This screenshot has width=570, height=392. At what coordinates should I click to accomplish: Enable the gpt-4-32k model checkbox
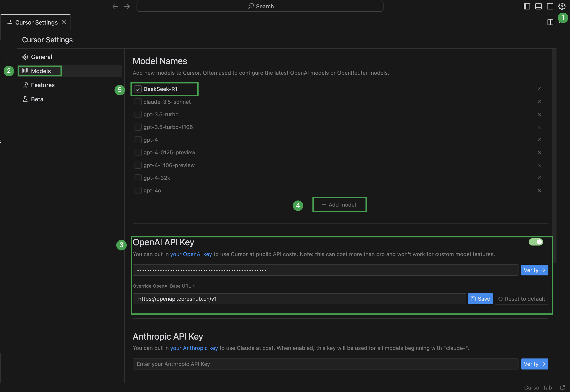point(138,178)
